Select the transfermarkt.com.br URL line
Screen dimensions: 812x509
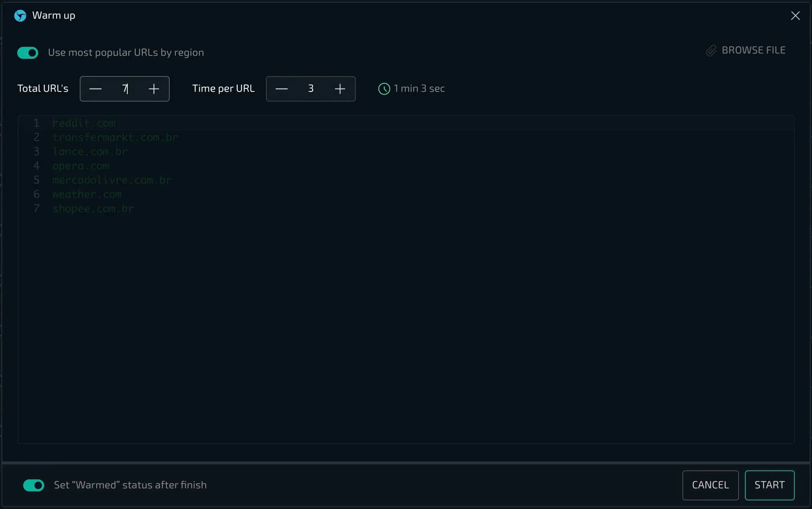click(115, 137)
